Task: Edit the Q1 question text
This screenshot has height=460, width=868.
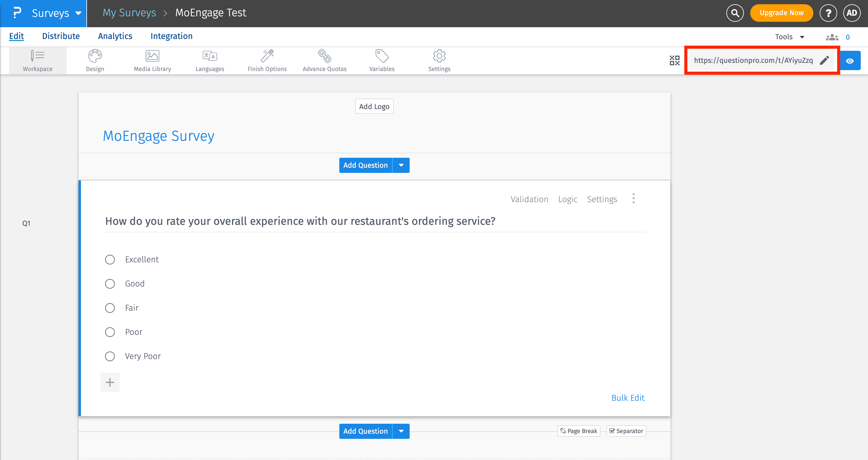Action: (x=300, y=221)
